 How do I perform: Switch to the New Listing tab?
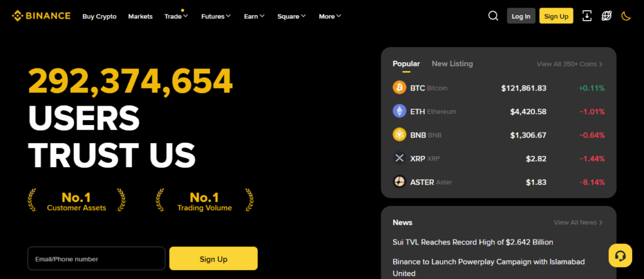click(452, 63)
